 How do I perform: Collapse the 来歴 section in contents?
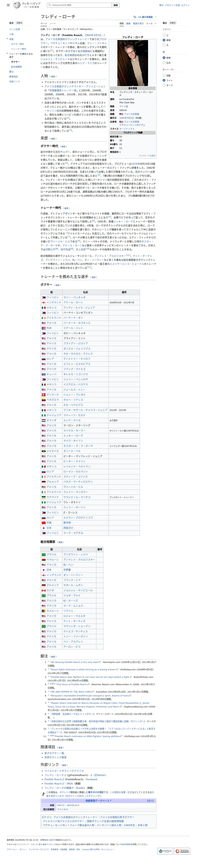[7, 39]
